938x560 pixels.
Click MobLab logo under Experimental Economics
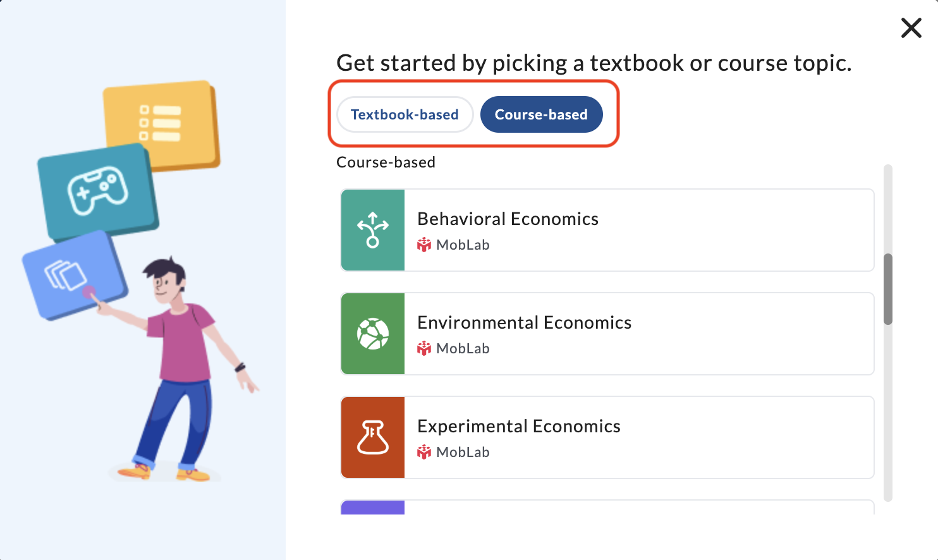(x=424, y=452)
